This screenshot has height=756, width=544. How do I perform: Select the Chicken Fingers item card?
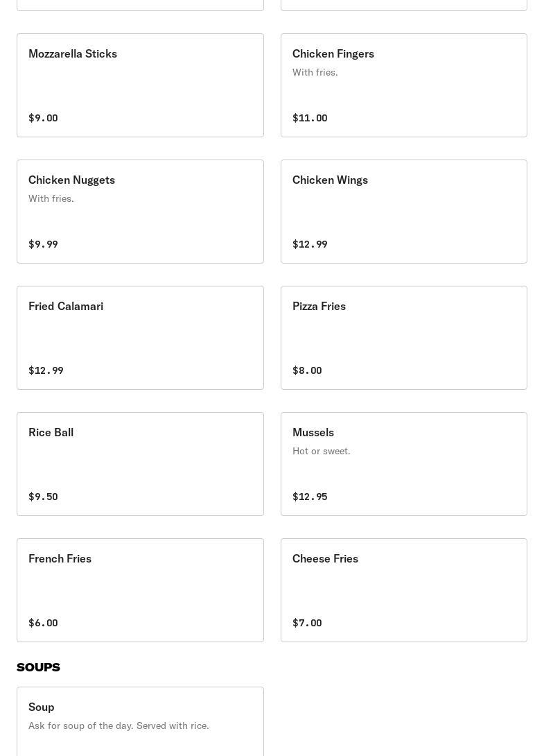pyautogui.click(x=403, y=85)
